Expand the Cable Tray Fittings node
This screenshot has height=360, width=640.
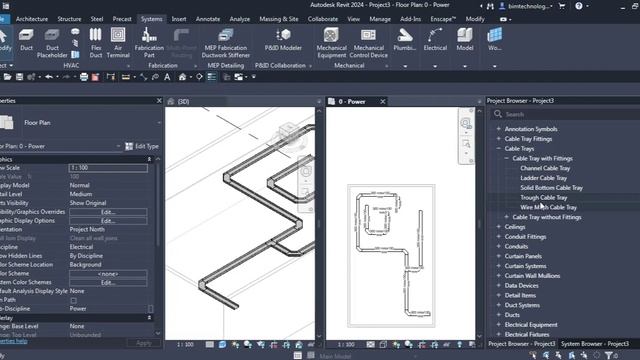coord(498,138)
